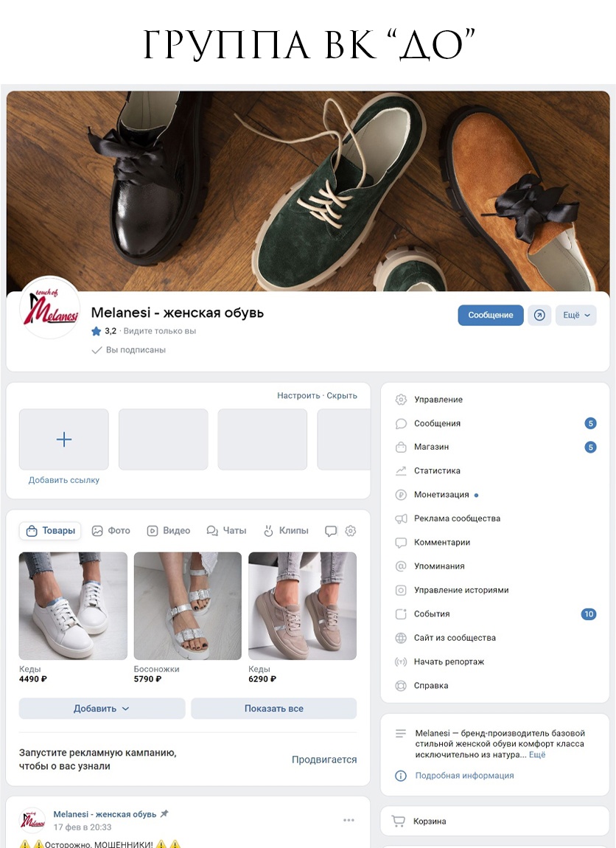Click the Настроить link
Image resolution: width=616 pixels, height=848 pixels.
[299, 395]
